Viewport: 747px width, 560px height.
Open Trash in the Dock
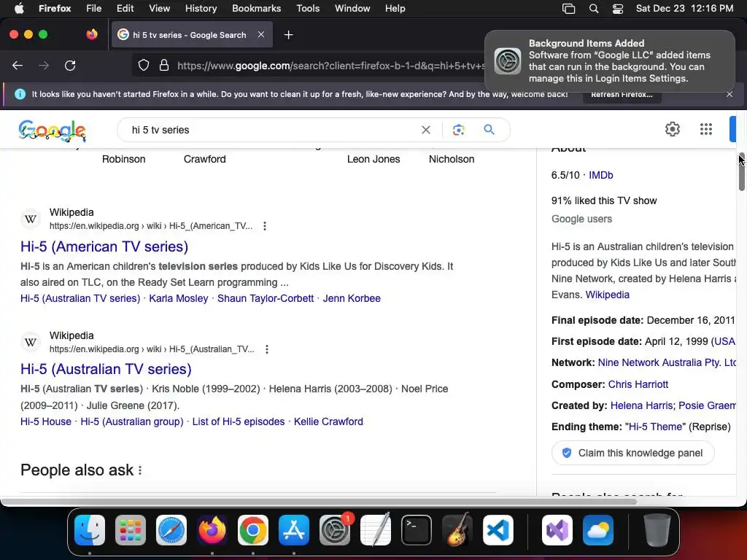coord(657,530)
